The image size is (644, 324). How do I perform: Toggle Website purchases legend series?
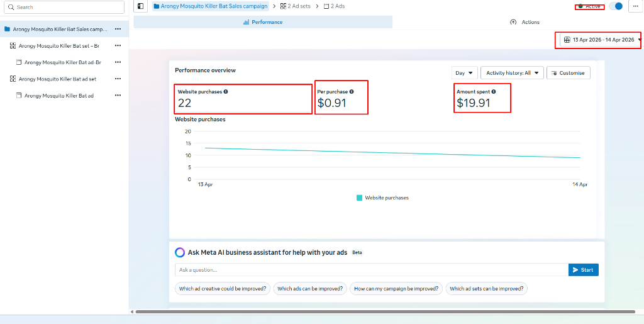[x=383, y=198]
